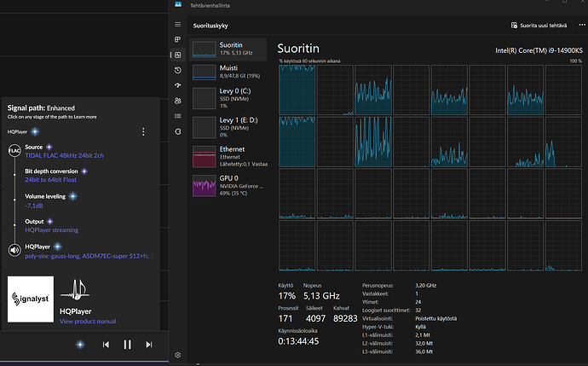Image resolution: width=588 pixels, height=366 pixels.
Task: Select Suoritin CPU entry in performance list
Action: pyautogui.click(x=228, y=49)
